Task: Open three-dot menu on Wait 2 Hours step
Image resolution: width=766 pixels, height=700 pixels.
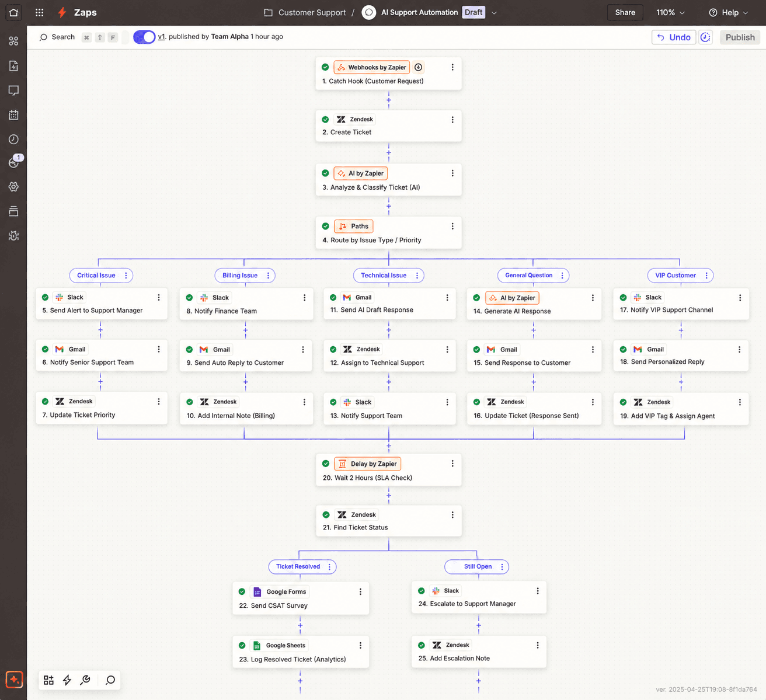Action: pyautogui.click(x=452, y=464)
